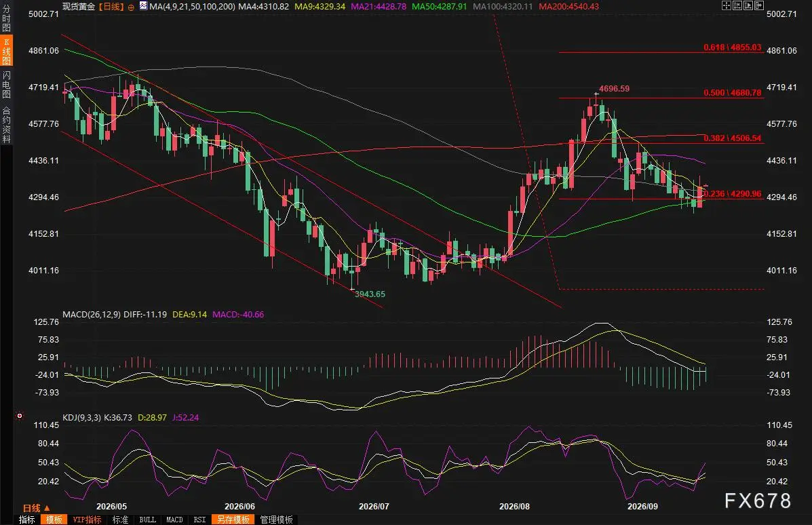Open the 日线 period selector at bottom left

[36, 508]
